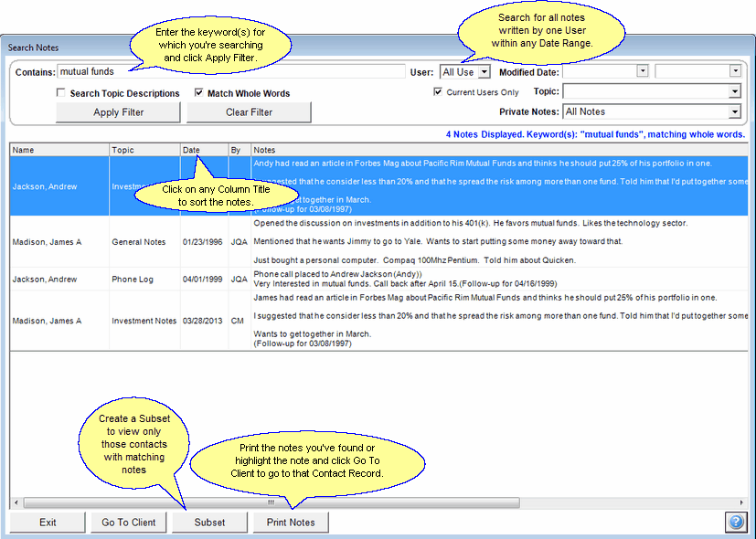This screenshot has height=539, width=756.
Task: Open the first Modified Date picker
Action: click(x=642, y=71)
